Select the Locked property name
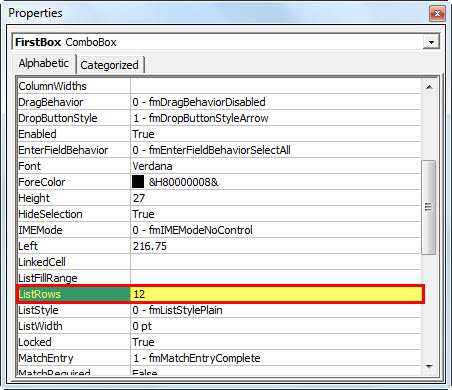 pyautogui.click(x=35, y=342)
